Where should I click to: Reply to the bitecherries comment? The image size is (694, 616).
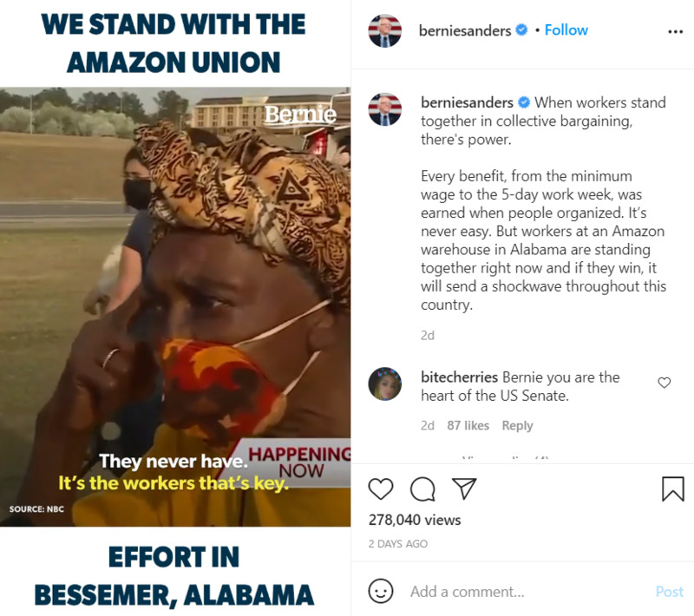(x=517, y=425)
